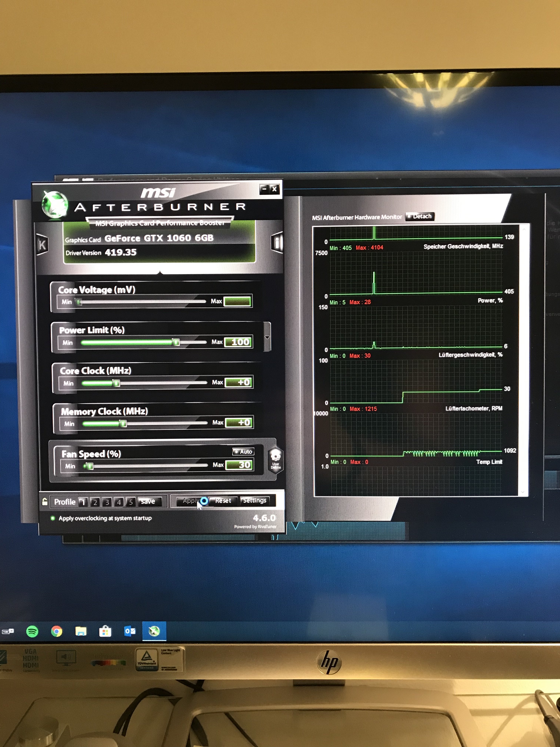Select profile slot 1
Screen dimensions: 560x747
point(83,502)
